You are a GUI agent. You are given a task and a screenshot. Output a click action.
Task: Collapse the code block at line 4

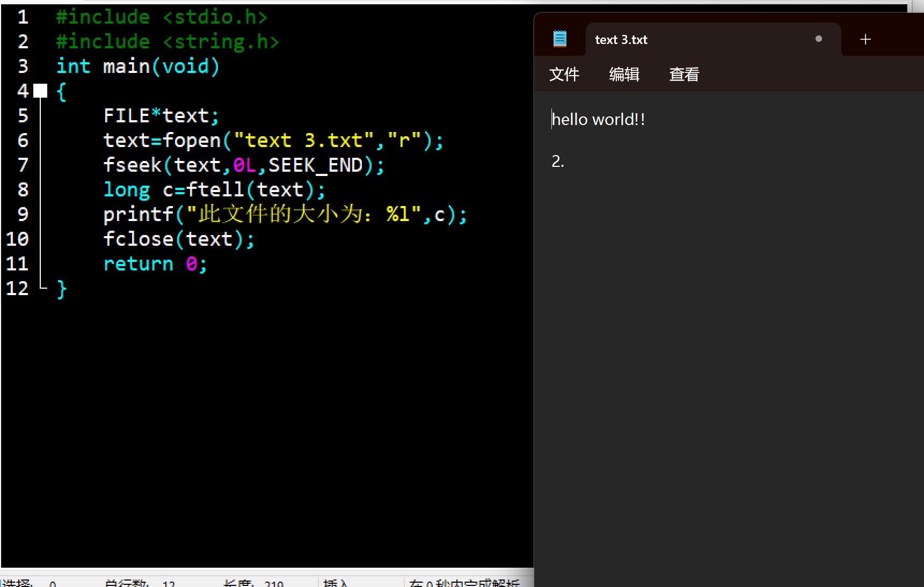pos(40,91)
